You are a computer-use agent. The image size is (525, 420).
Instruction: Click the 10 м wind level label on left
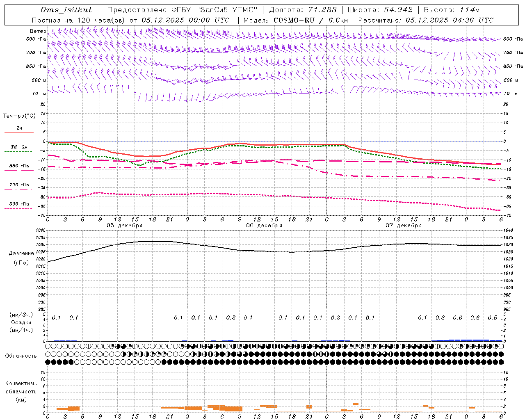39,94
